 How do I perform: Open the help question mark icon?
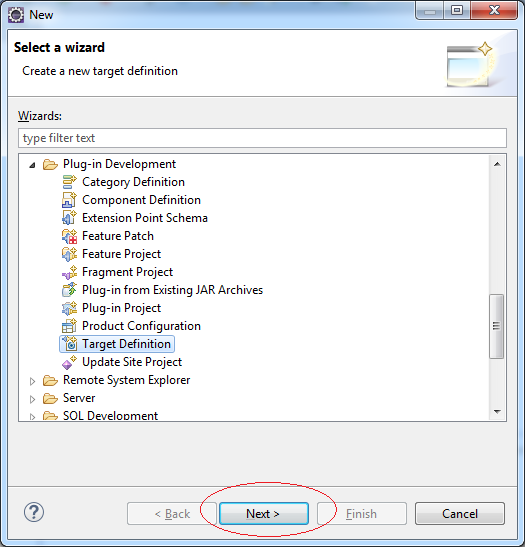(34, 512)
